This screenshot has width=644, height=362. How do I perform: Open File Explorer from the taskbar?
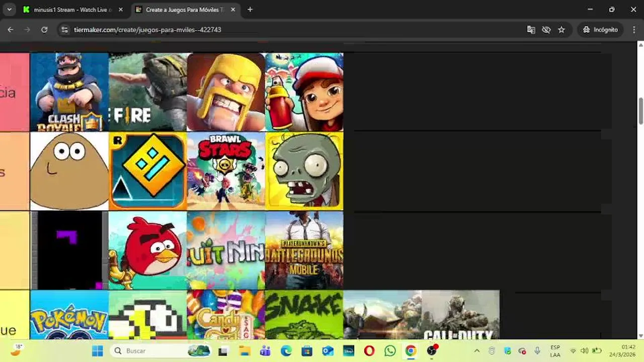(x=244, y=351)
